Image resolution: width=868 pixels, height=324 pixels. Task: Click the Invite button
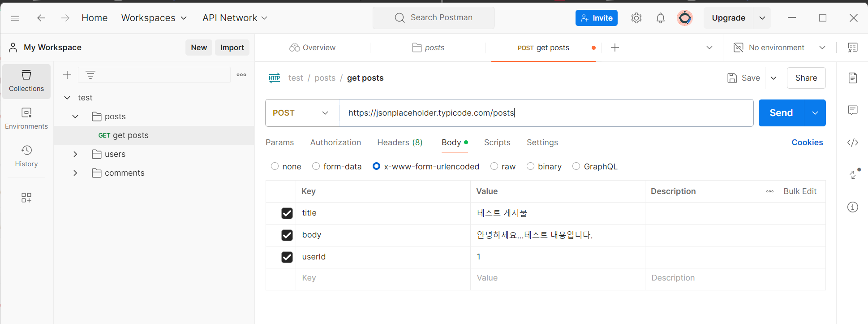597,18
